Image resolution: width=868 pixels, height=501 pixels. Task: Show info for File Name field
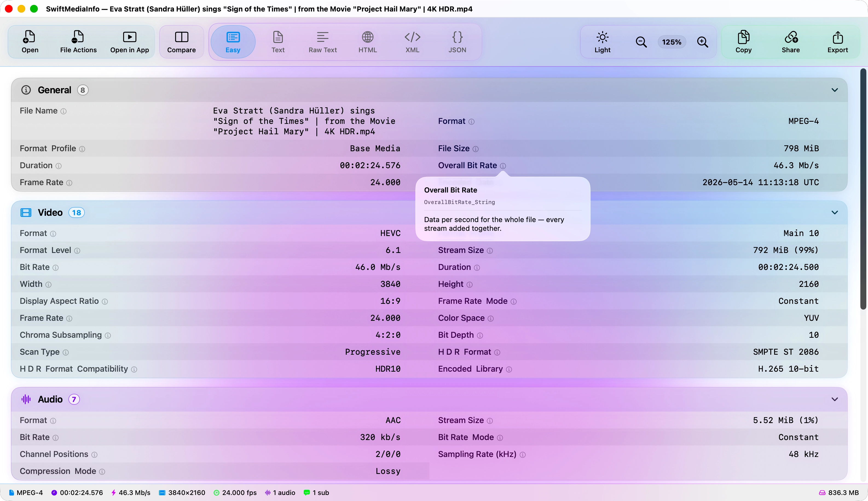63,111
